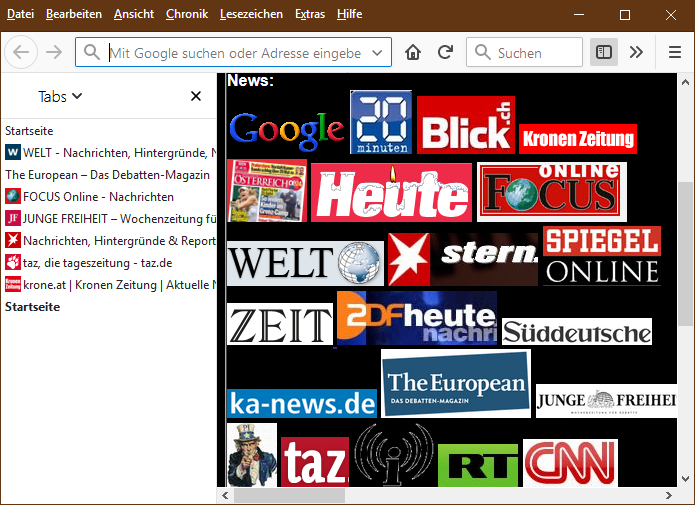
Task: Click the CNN logo icon
Action: [x=569, y=463]
